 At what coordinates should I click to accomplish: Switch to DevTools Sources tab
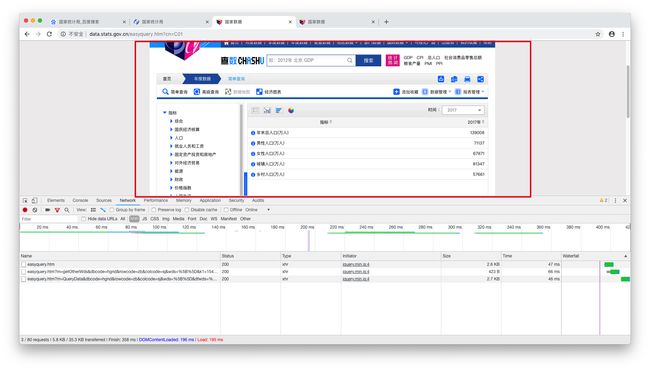tap(104, 201)
